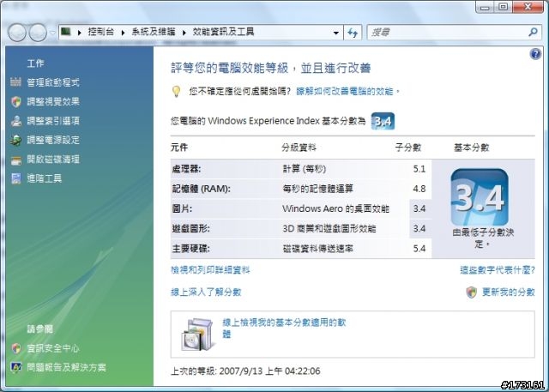This screenshot has width=549, height=392.
Task: Click the 元件 column header
Action: tap(179, 148)
